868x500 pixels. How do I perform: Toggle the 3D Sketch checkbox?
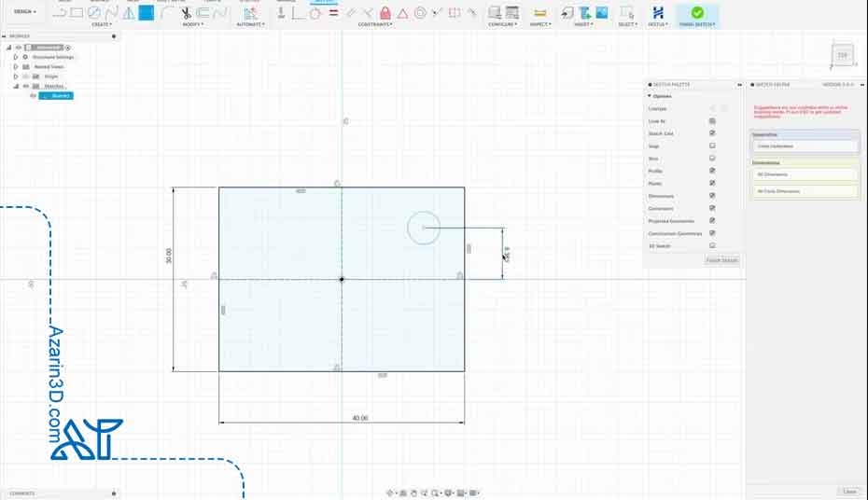click(x=712, y=245)
